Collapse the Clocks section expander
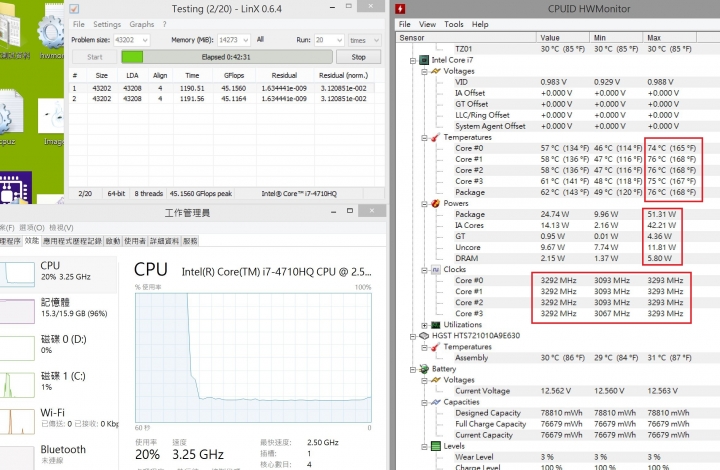Screen dimensions: 720x470 [424, 270]
